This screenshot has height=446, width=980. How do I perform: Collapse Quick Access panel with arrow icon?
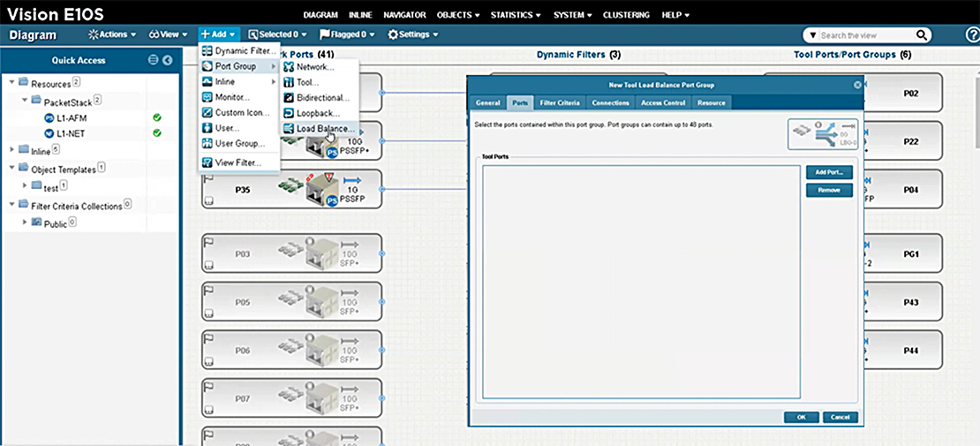(x=168, y=60)
